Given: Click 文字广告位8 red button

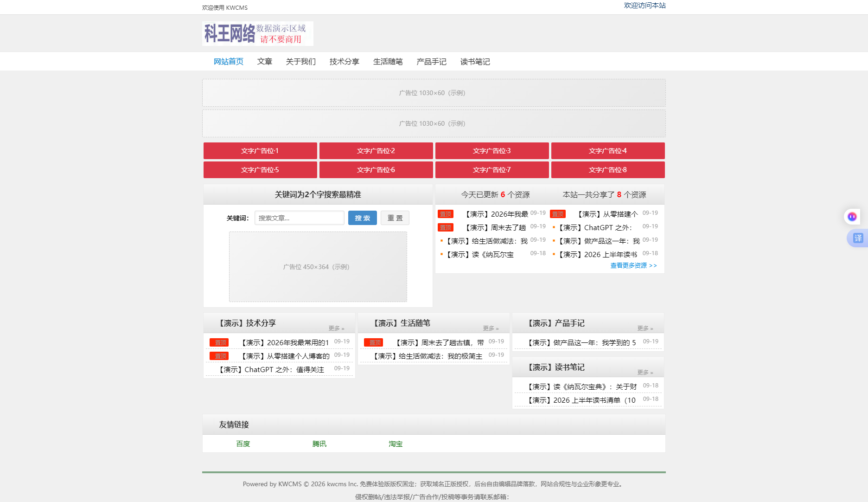Looking at the screenshot, I should click(608, 170).
